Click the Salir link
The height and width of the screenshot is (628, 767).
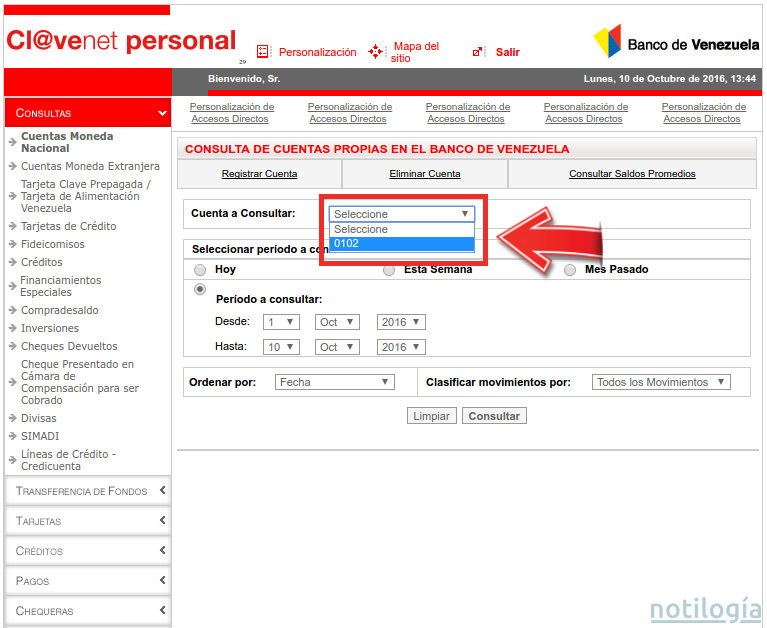point(508,52)
